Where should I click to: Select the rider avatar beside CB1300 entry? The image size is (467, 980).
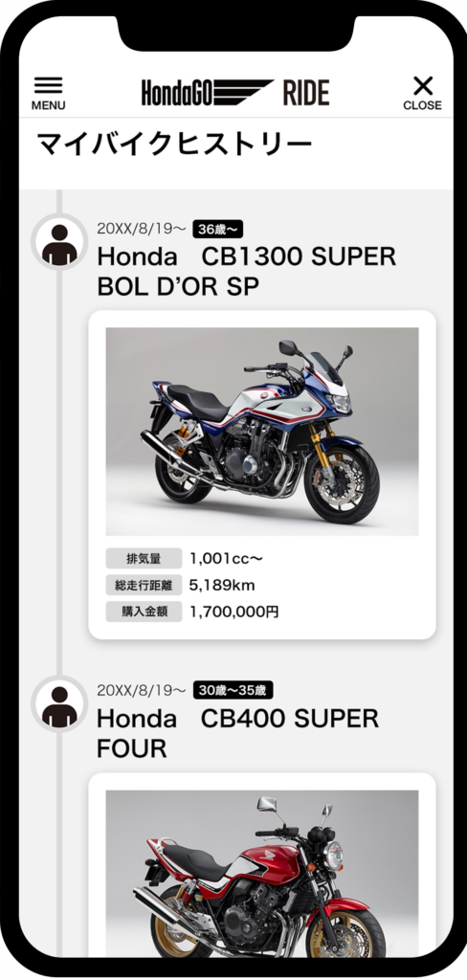(x=59, y=242)
